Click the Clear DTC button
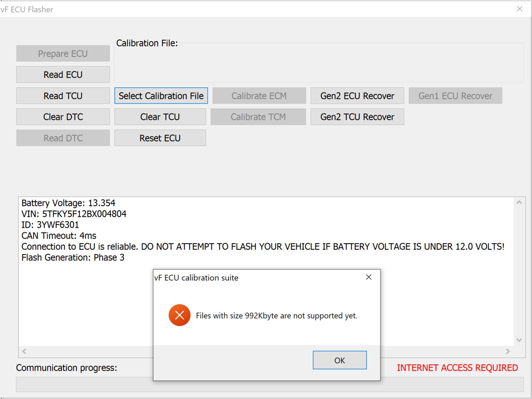532x399 pixels. pos(63,117)
